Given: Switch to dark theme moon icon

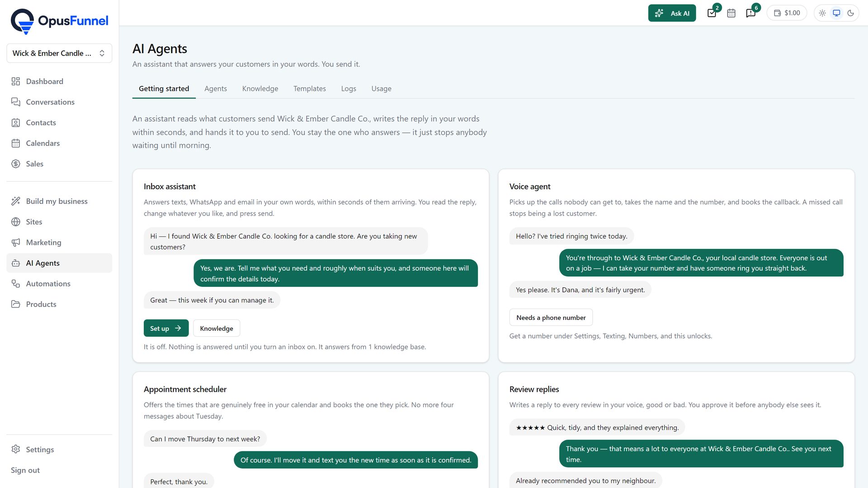Looking at the screenshot, I should click(x=850, y=13).
